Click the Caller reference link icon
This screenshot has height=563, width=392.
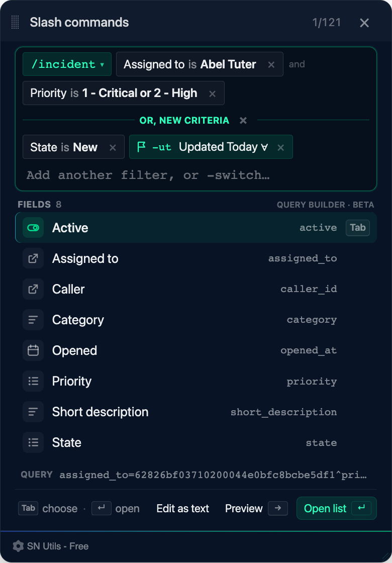[x=33, y=289]
